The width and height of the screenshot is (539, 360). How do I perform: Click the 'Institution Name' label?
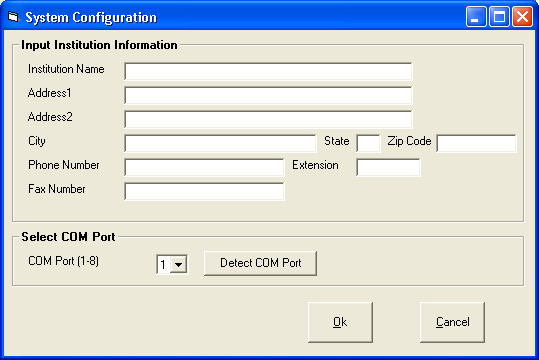[x=66, y=69]
